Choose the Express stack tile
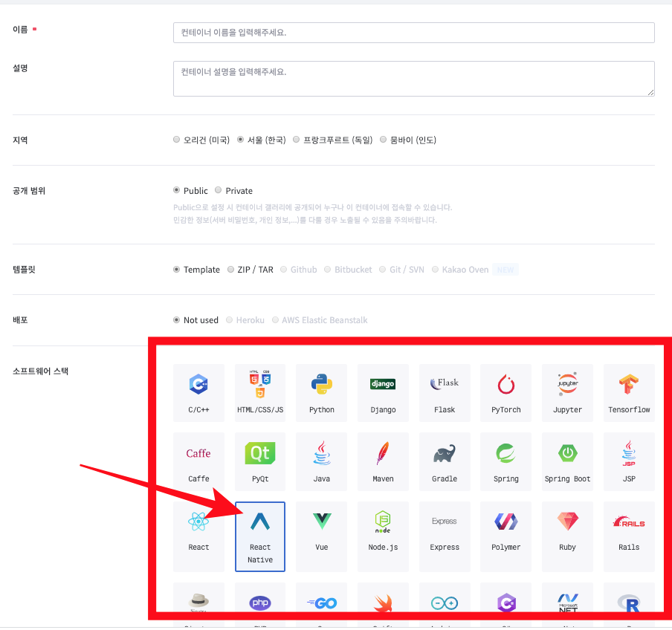The image size is (672, 630). click(445, 536)
